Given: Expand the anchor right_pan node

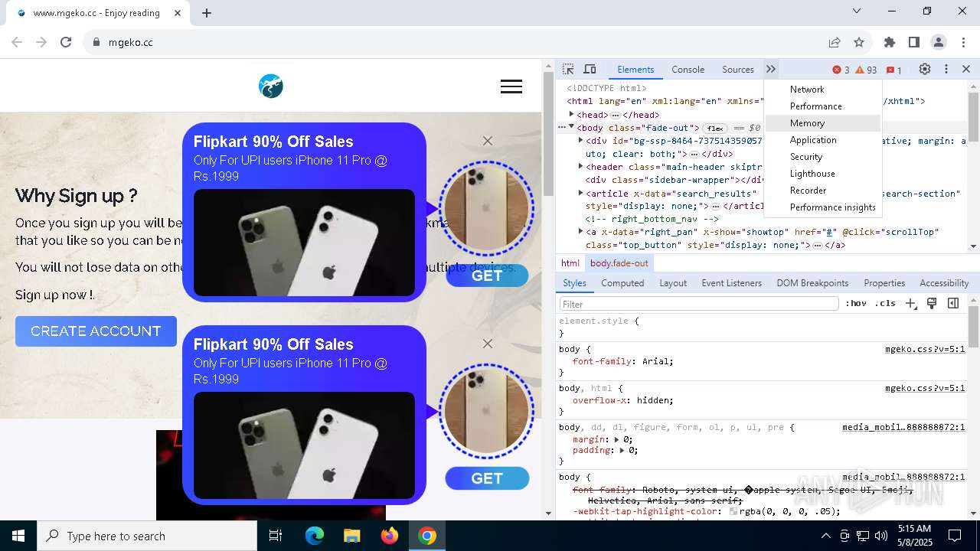Looking at the screenshot, I should pyautogui.click(x=580, y=232).
